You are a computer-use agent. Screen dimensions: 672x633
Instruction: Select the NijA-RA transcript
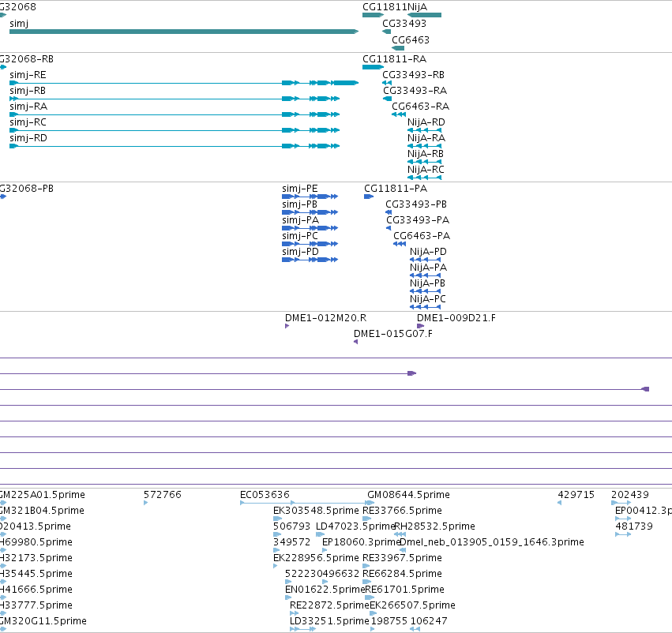424,146
